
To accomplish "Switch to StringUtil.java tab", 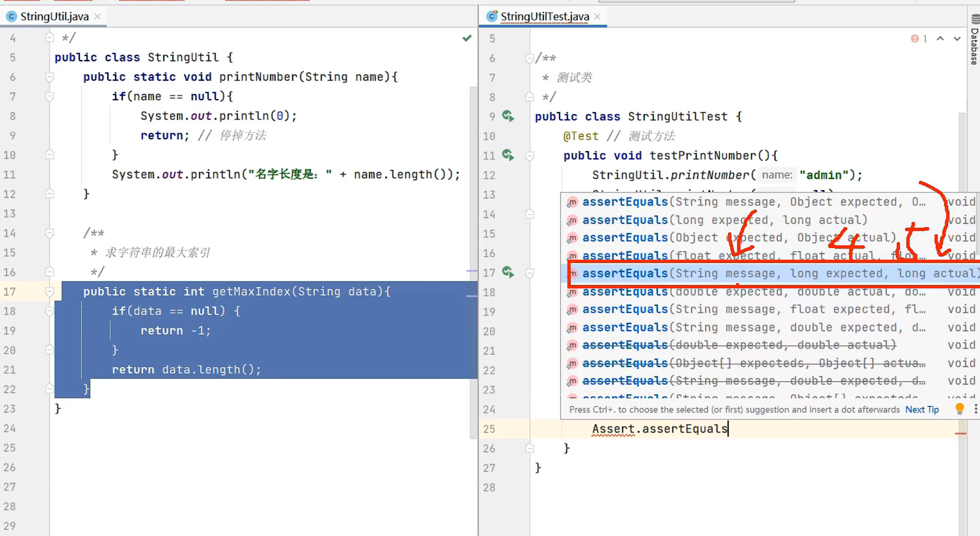I will (x=54, y=17).
